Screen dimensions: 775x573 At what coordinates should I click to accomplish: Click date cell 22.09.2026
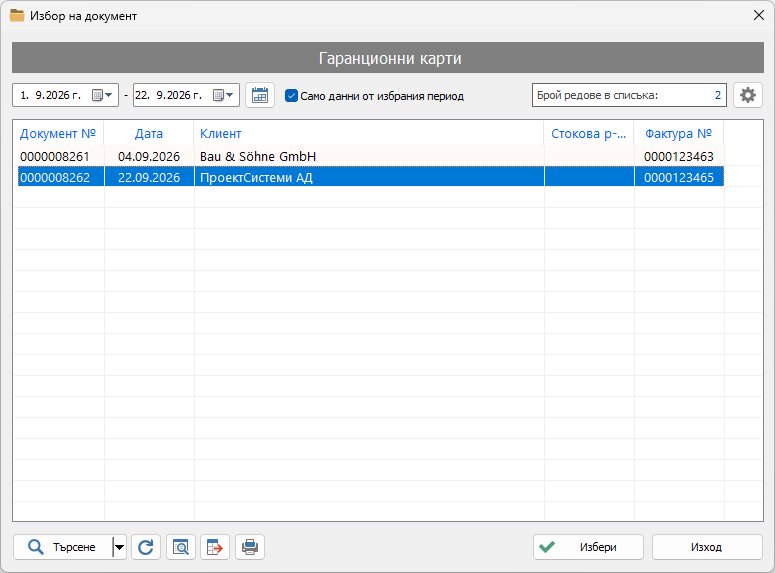pyautogui.click(x=149, y=177)
